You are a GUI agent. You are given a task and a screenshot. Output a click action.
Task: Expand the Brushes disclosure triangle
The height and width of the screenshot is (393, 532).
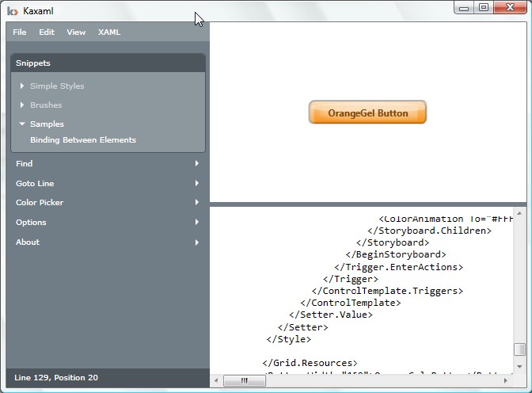click(22, 105)
